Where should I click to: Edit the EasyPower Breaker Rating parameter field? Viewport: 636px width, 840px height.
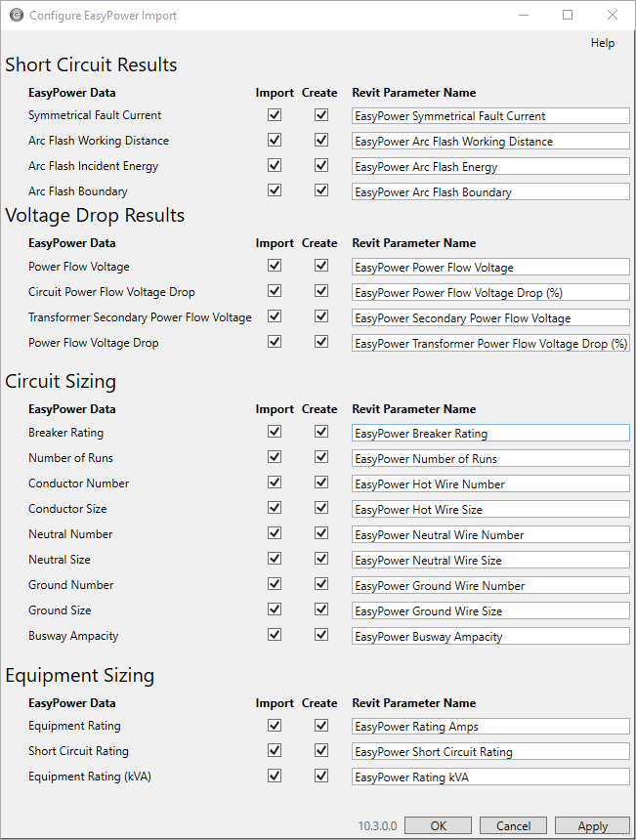pyautogui.click(x=490, y=433)
